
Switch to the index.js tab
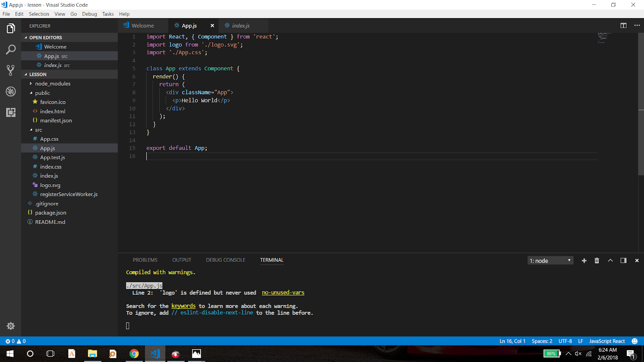[240, 25]
